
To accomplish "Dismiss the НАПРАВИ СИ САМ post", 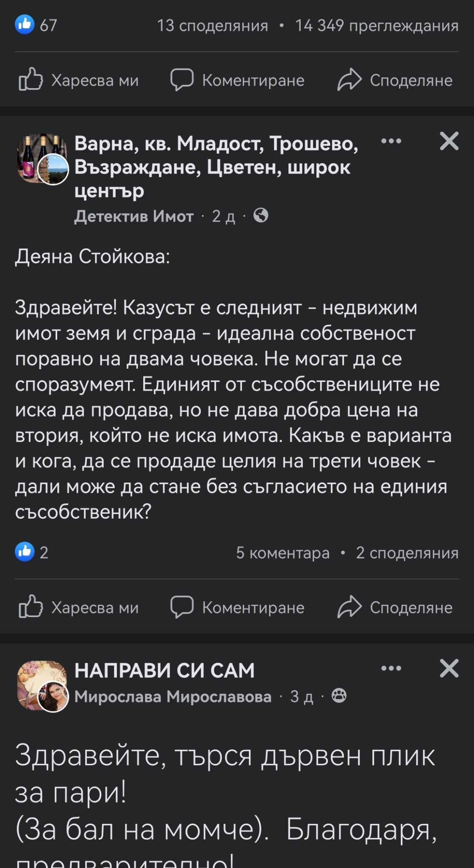I will 449,668.
